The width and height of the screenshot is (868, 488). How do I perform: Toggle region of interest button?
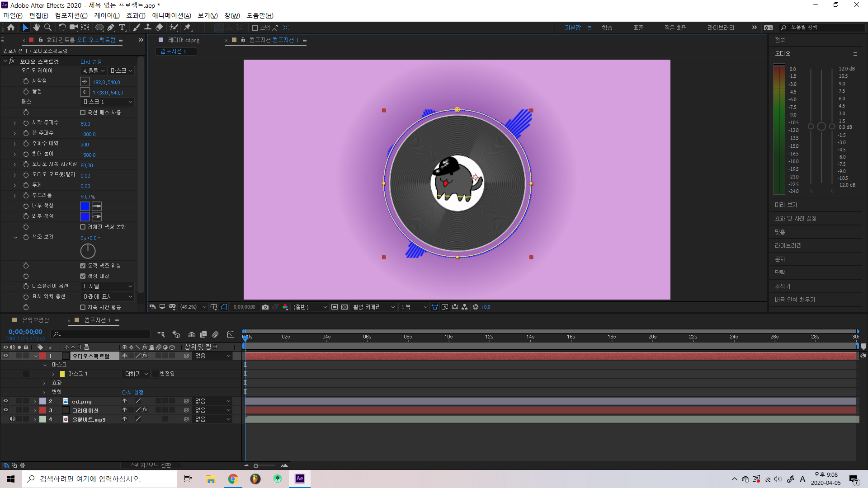pyautogui.click(x=335, y=307)
